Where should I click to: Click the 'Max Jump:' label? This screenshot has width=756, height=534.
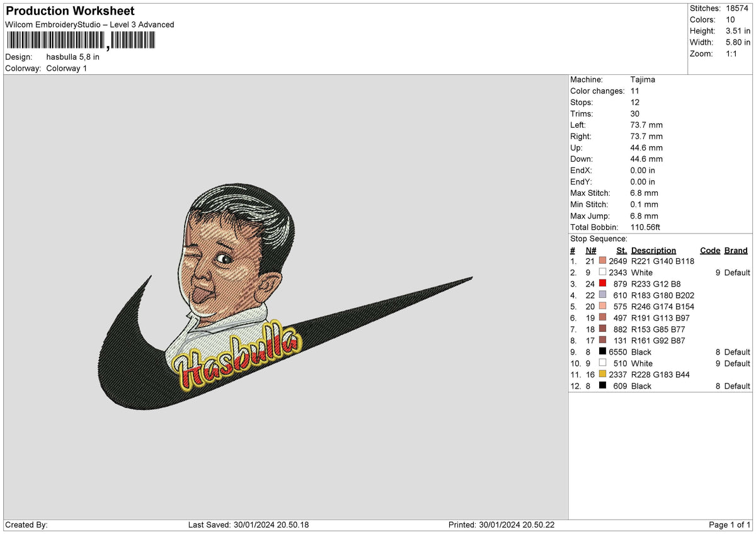[x=589, y=215]
